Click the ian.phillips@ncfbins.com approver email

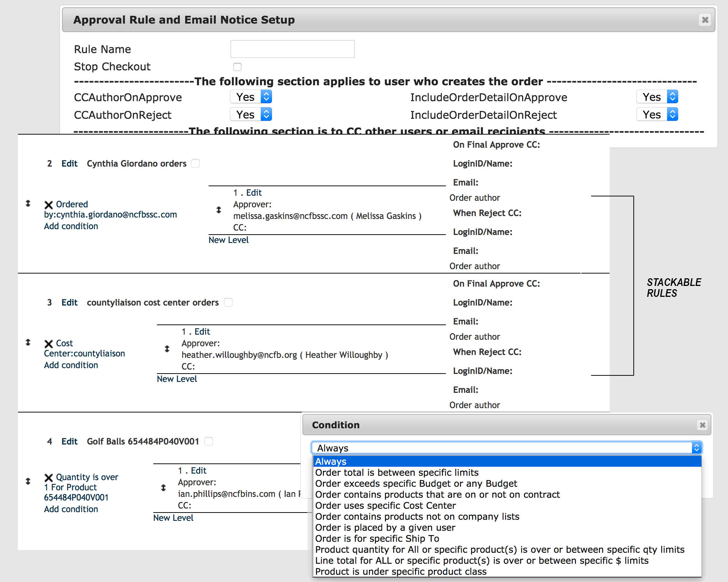(x=226, y=494)
